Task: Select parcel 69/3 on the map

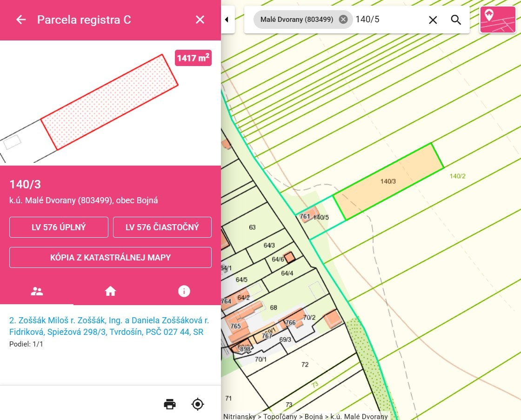Action: 285,340
